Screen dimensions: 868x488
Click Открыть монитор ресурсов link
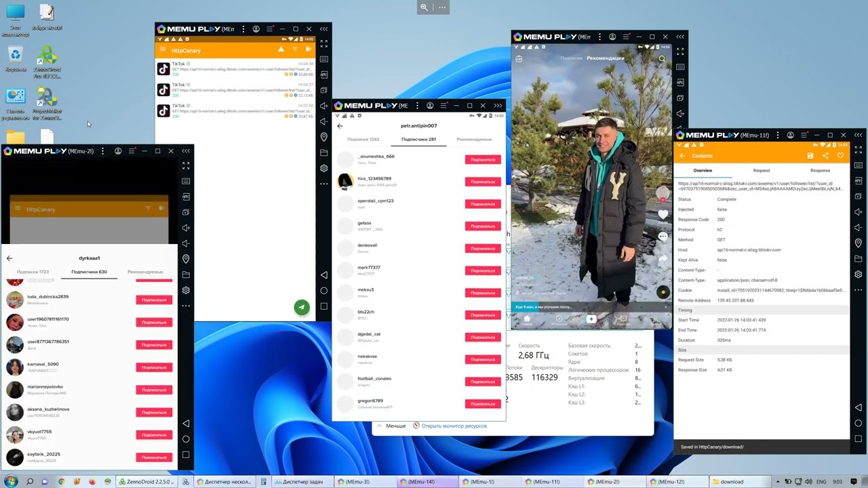(454, 426)
